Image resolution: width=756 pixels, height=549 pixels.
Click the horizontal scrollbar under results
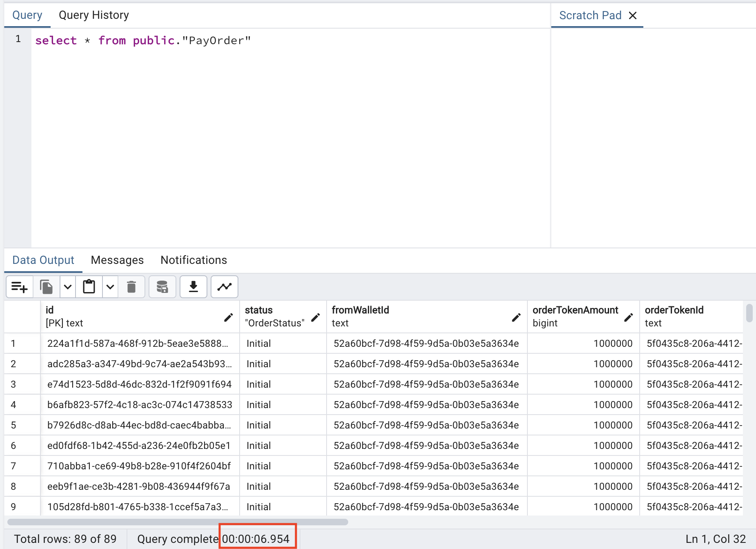178,522
